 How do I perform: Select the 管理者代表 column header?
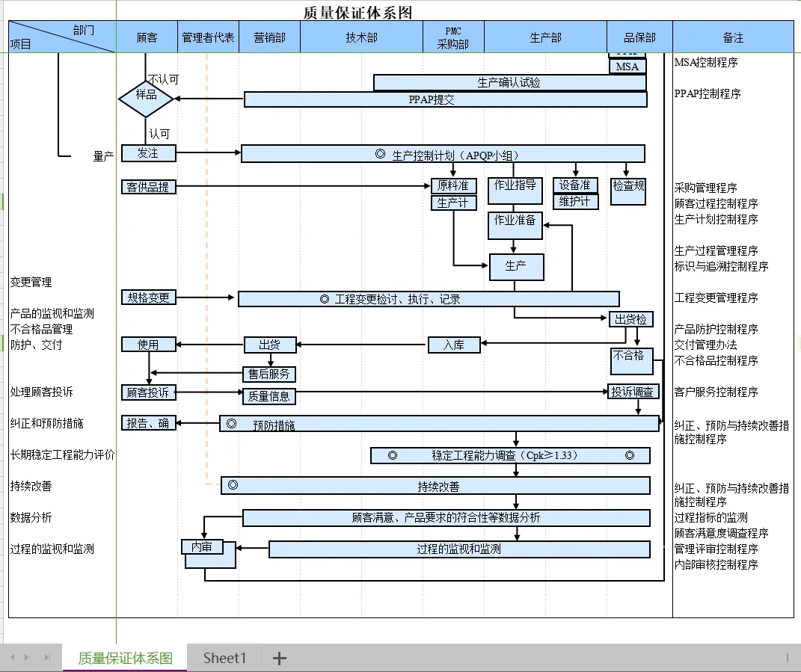pyautogui.click(x=209, y=37)
